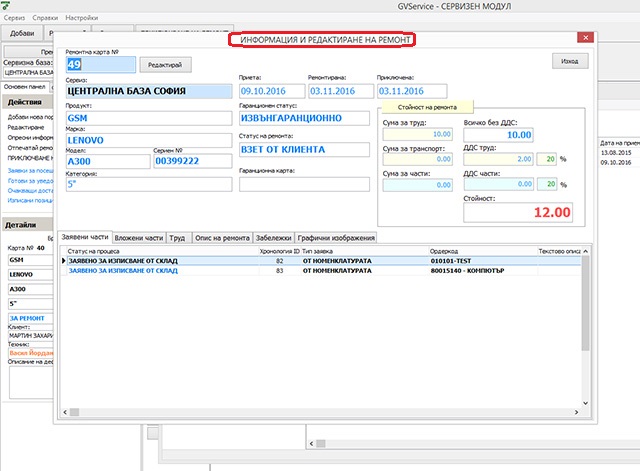Close the repair information dialog
This screenshot has height=471, width=640.
tap(585, 38)
